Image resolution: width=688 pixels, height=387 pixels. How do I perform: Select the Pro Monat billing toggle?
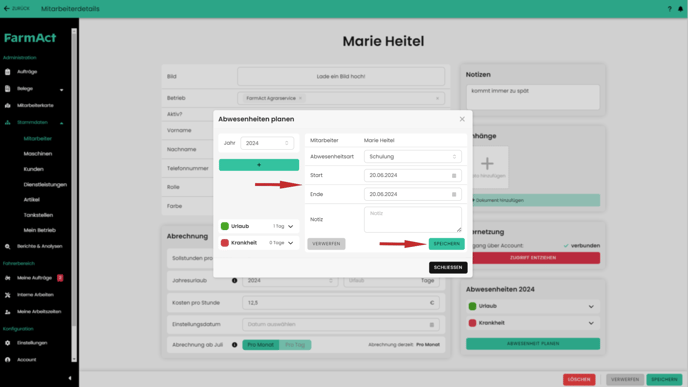pyautogui.click(x=261, y=345)
